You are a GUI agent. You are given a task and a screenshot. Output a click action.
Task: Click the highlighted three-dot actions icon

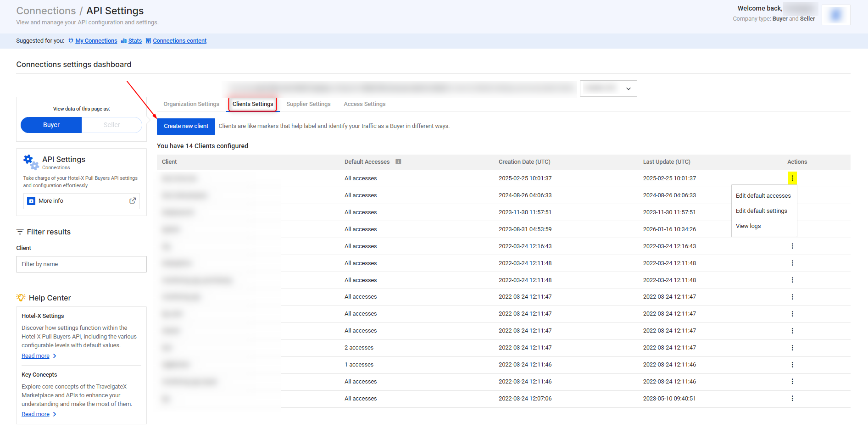point(792,178)
